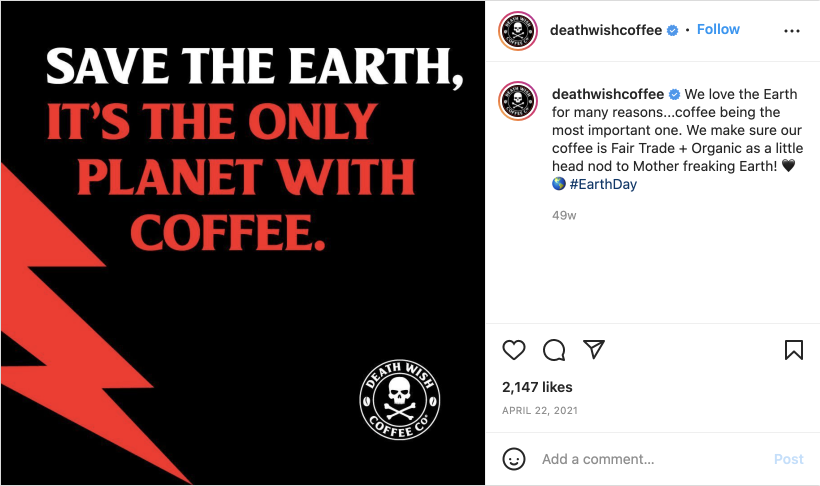Click verified badge in the caption

675,94
